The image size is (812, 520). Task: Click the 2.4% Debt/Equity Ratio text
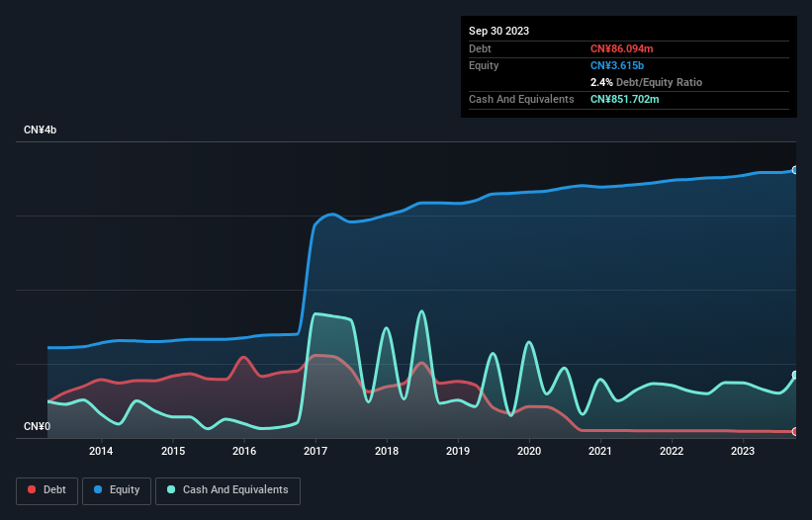646,82
